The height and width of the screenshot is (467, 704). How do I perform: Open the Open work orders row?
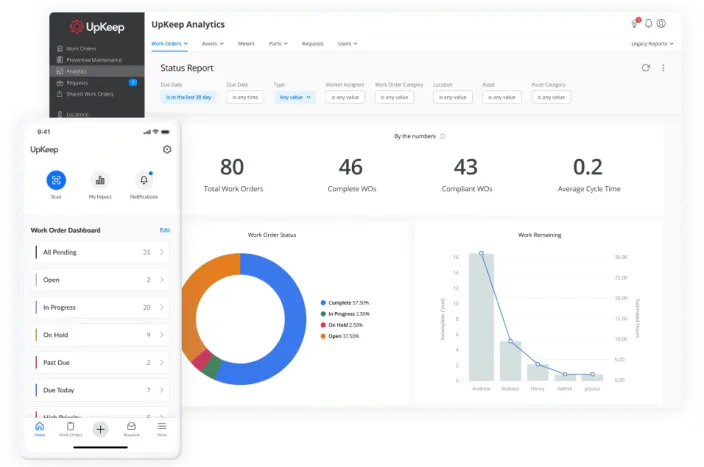(x=101, y=280)
